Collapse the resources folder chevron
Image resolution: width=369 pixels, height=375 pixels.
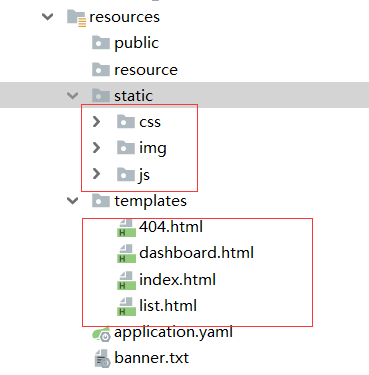(x=48, y=16)
